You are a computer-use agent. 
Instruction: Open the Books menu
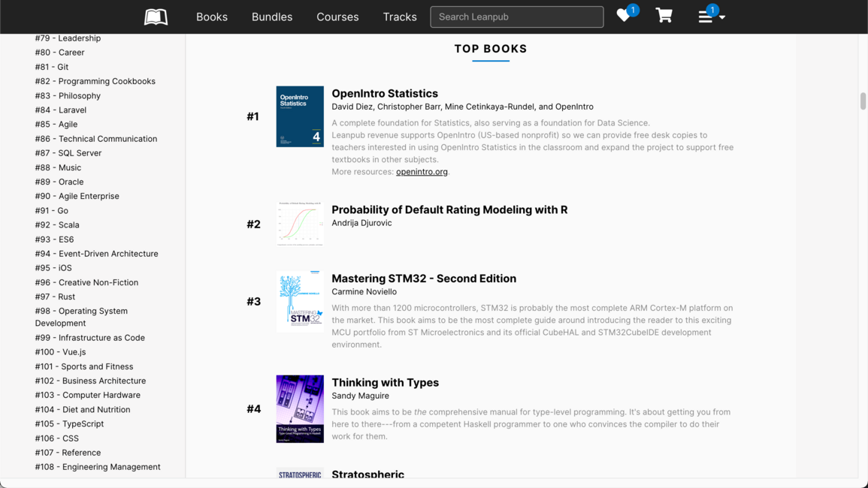click(x=211, y=17)
